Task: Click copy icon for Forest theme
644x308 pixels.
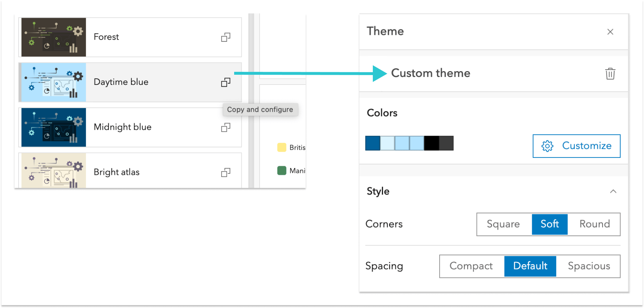Action: click(226, 37)
